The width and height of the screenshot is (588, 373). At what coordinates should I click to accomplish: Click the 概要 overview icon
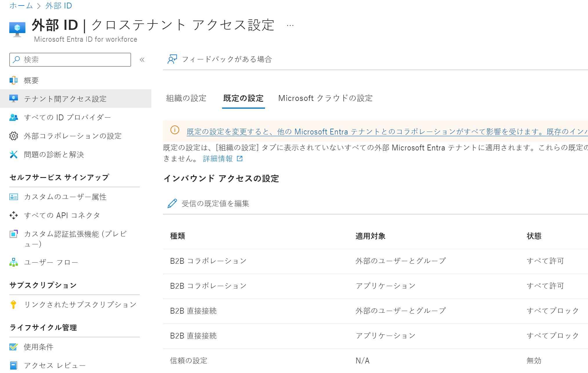point(14,80)
